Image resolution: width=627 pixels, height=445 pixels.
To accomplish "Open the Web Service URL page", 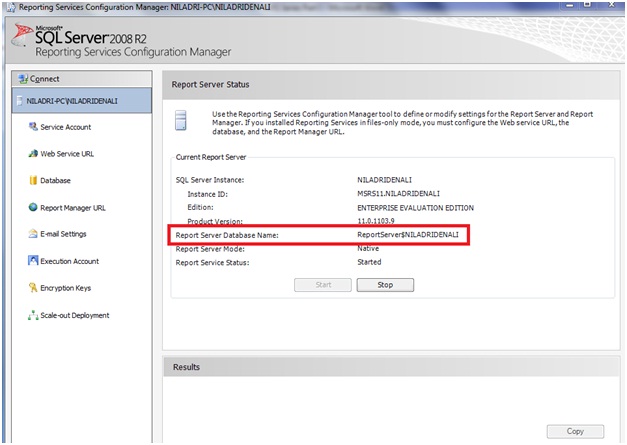I will pos(67,154).
